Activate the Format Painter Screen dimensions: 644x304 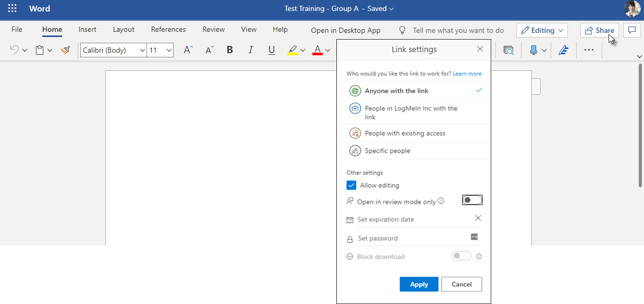(65, 50)
